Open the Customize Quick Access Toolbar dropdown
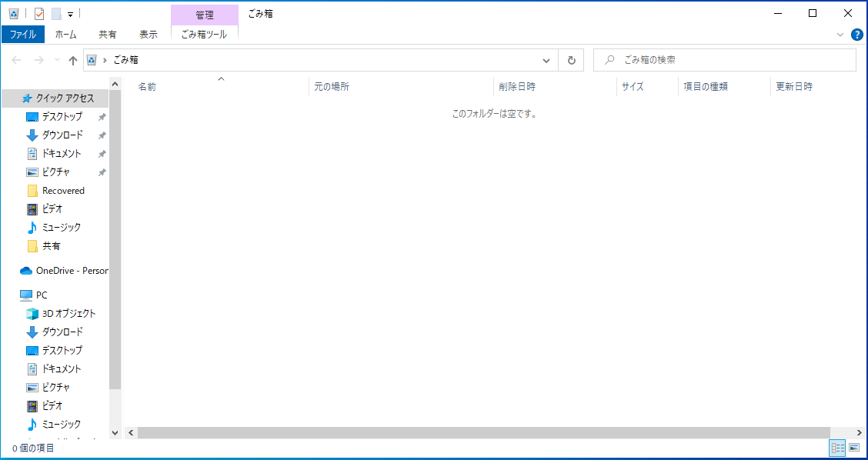868x460 pixels. 70,14
